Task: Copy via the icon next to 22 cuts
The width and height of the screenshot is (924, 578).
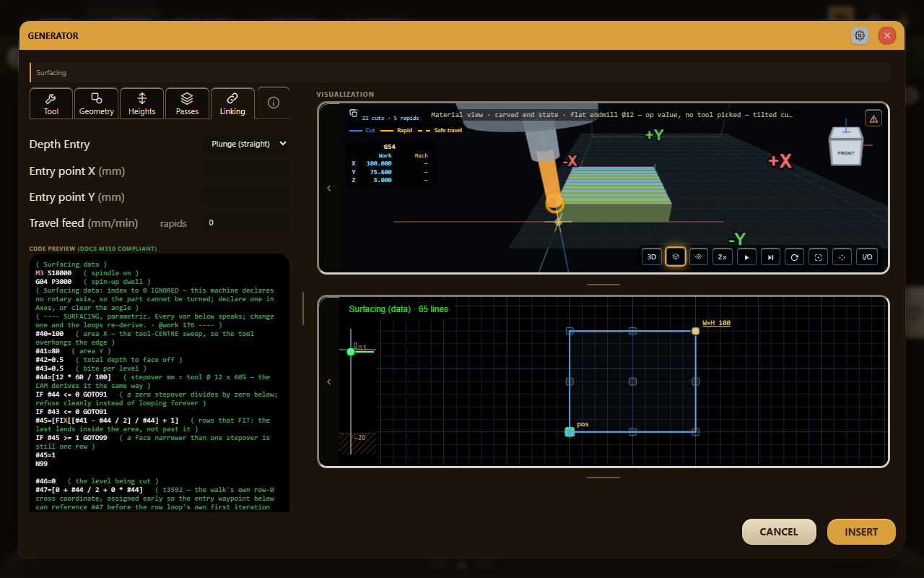Action: [x=353, y=113]
